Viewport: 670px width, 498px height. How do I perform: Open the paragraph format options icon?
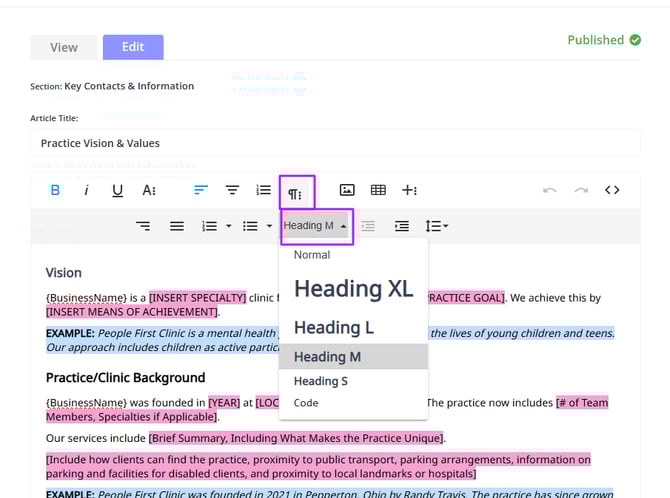coord(296,191)
